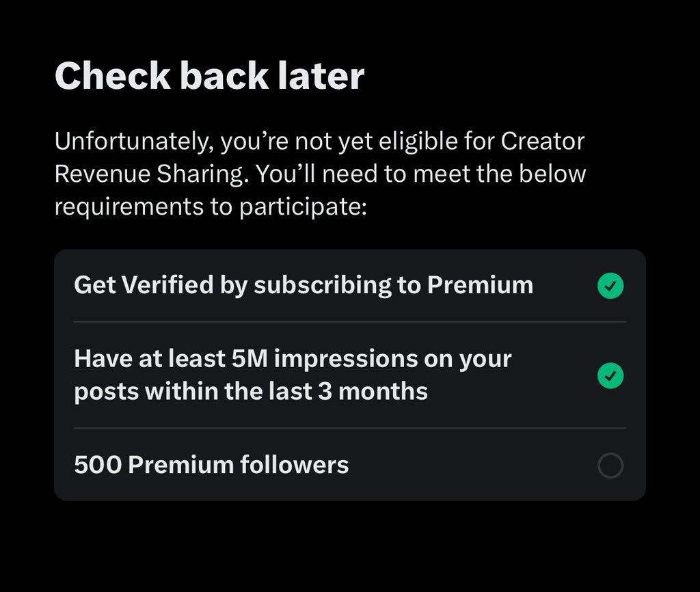Tap the word later in the heading
700x592 pixels.
321,76
